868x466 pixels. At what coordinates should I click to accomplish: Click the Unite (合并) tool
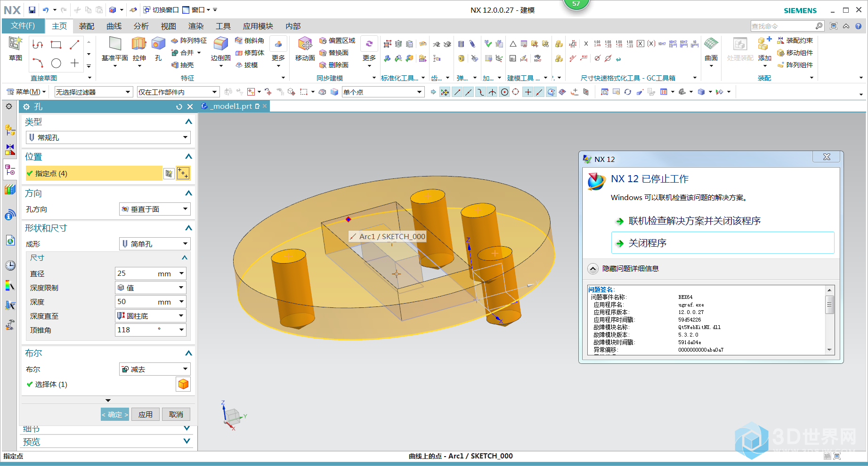[x=183, y=53]
